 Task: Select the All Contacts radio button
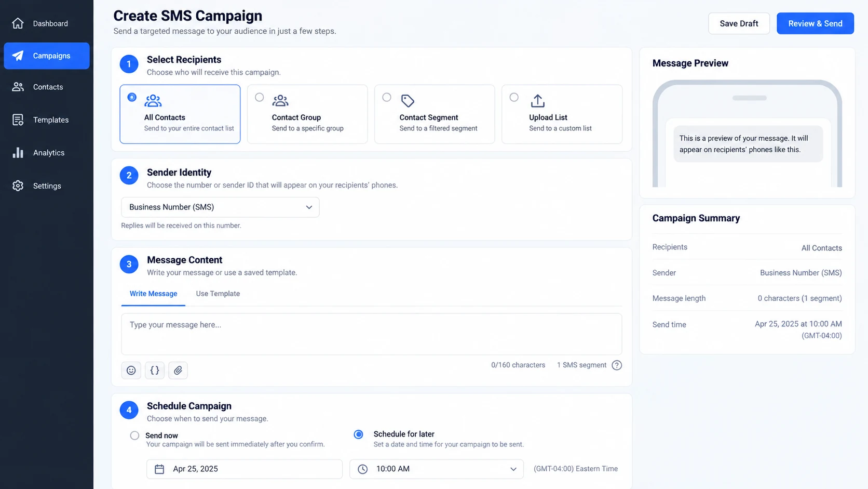click(x=132, y=97)
